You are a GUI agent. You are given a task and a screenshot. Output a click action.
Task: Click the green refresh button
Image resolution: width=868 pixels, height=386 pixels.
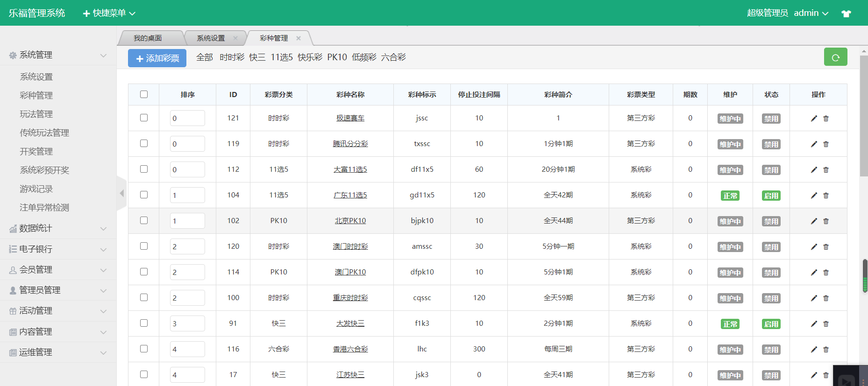pos(835,57)
